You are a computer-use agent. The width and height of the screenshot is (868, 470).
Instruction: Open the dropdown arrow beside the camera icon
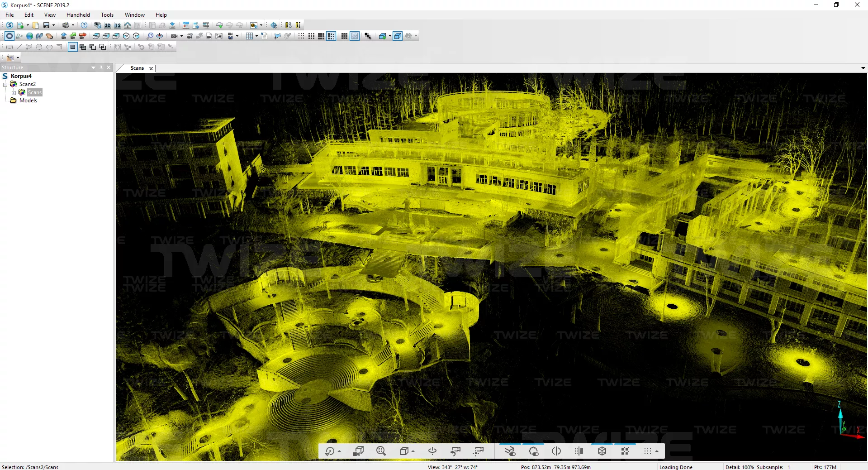[x=181, y=36]
